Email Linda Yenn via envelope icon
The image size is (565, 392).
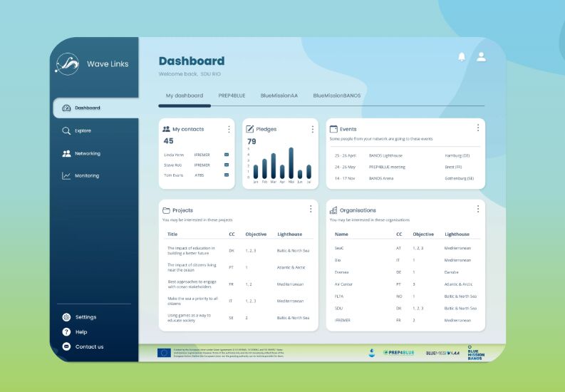tap(227, 155)
